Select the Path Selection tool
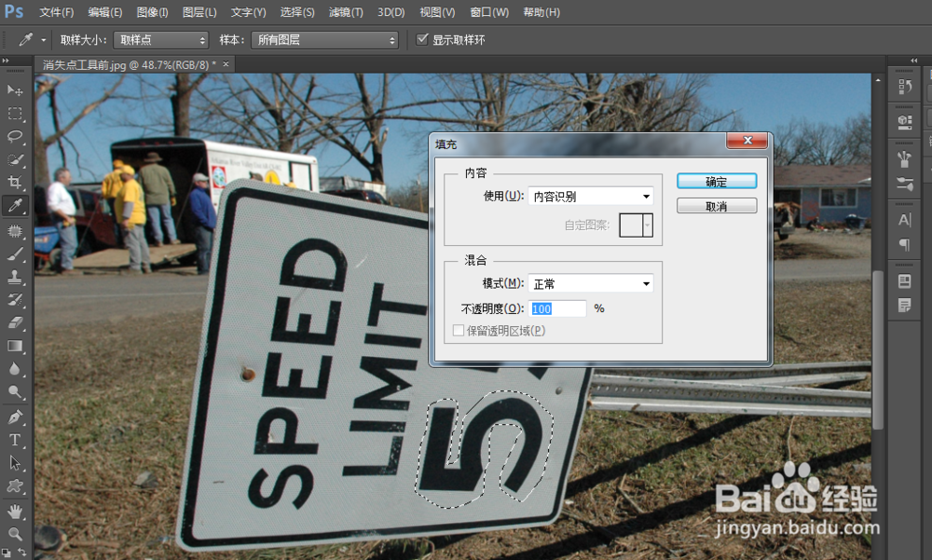The image size is (932, 560). click(15, 463)
